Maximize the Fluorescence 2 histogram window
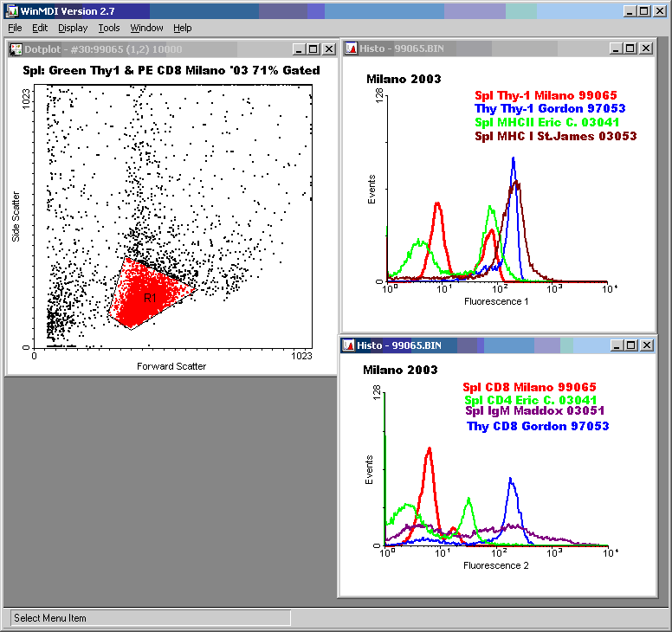Image resolution: width=672 pixels, height=632 pixels. click(631, 345)
